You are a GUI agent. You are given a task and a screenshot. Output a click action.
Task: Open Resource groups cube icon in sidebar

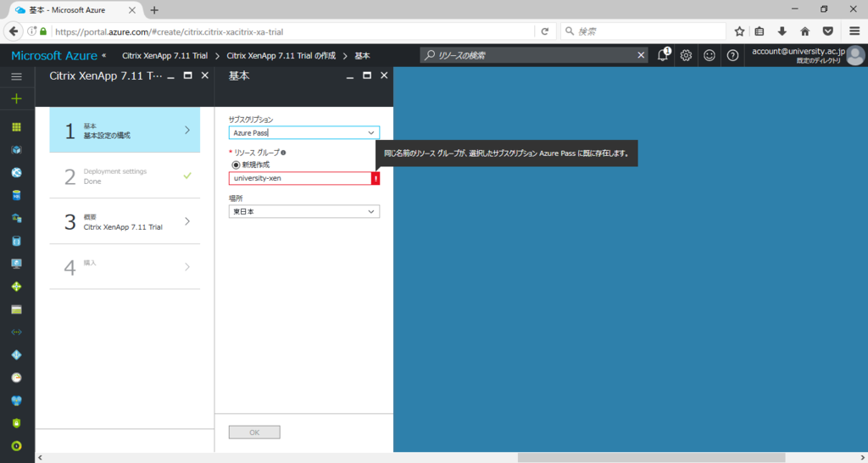pos(17,149)
